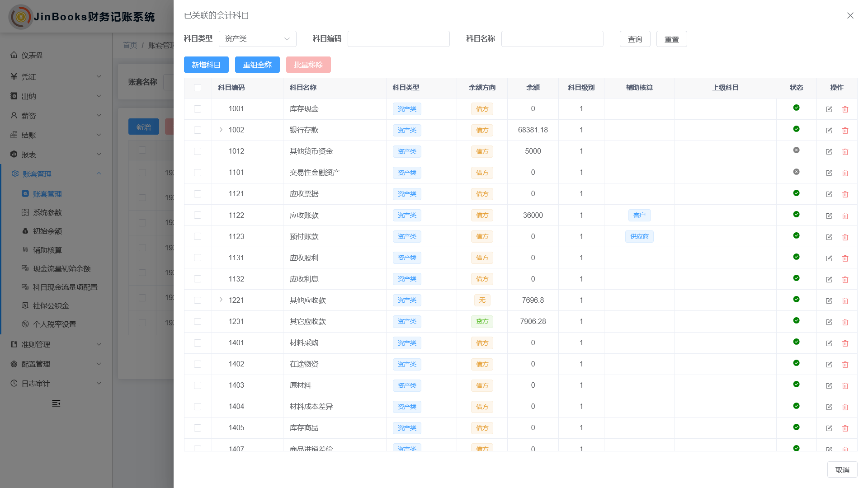This screenshot has height=488, width=868.
Task: Click edit icon for 材料采购 row
Action: coord(829,343)
